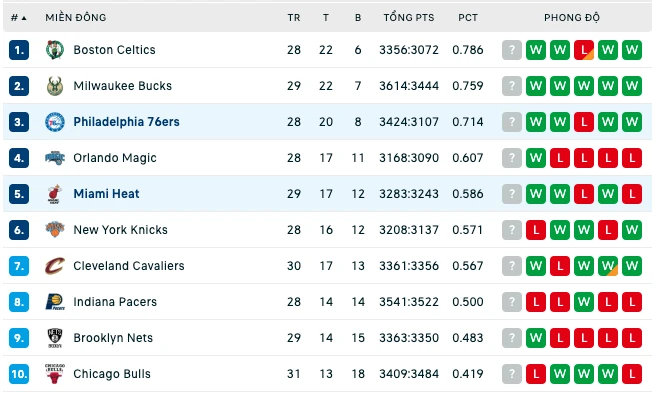Click the PCT column header
Viewport: 654px width, 395px height.
468,18
